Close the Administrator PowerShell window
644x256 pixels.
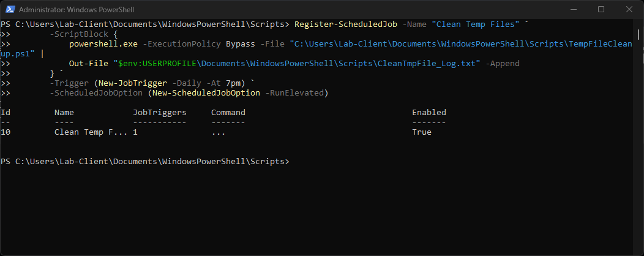pyautogui.click(x=629, y=9)
